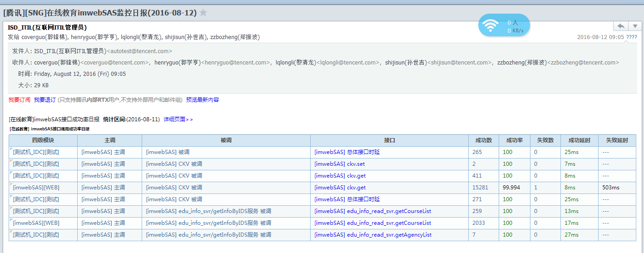
Task: Open edu_info_read_svr.getAgencyList interface link
Action: [x=373, y=235]
